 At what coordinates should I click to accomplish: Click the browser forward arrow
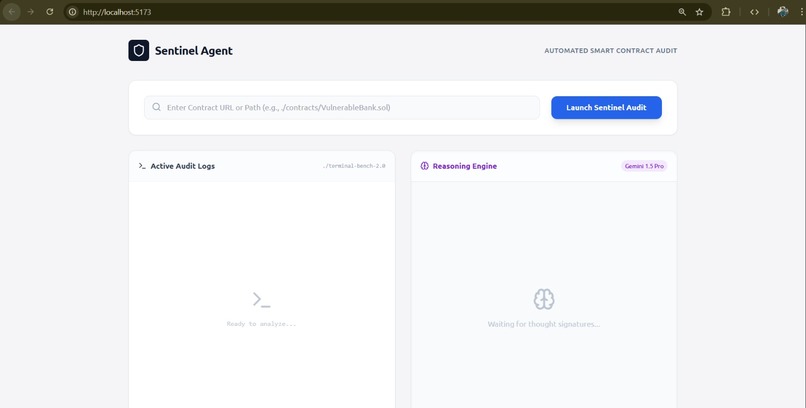pyautogui.click(x=30, y=12)
